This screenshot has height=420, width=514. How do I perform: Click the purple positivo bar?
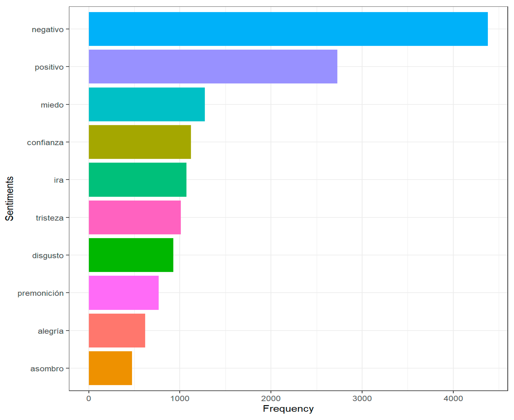tap(213, 67)
